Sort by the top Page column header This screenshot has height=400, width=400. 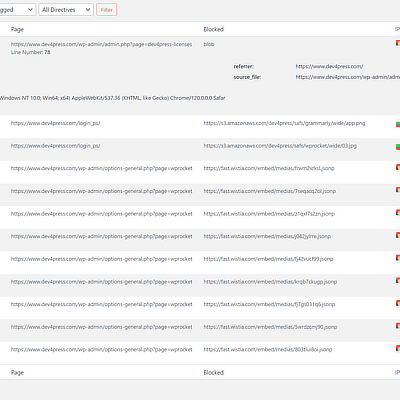(x=17, y=29)
